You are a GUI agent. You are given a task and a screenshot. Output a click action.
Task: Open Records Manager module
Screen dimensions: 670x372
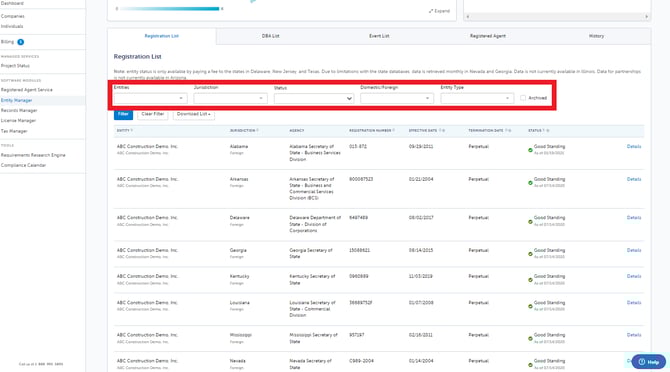(x=19, y=111)
